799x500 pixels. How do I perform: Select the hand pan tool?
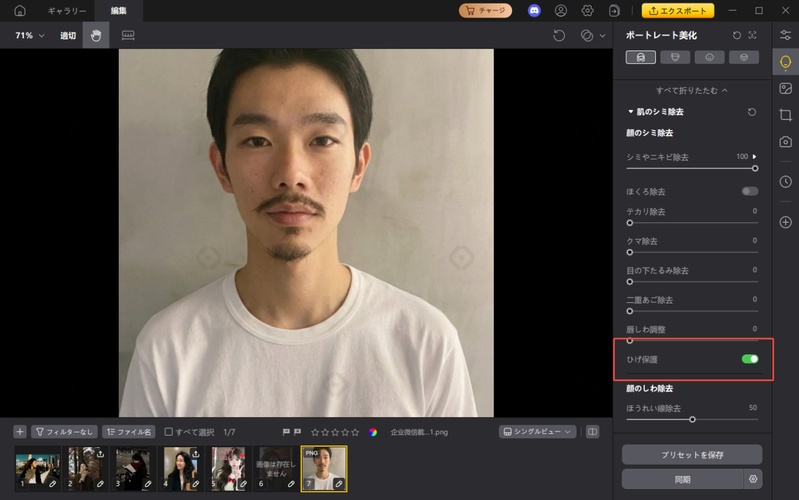pyautogui.click(x=96, y=35)
